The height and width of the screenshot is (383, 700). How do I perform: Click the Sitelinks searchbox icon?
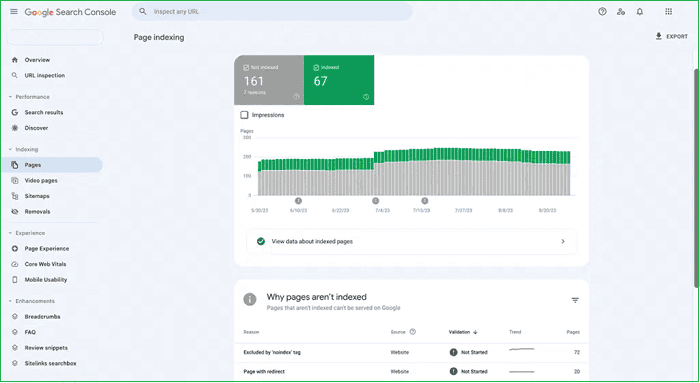(x=15, y=363)
